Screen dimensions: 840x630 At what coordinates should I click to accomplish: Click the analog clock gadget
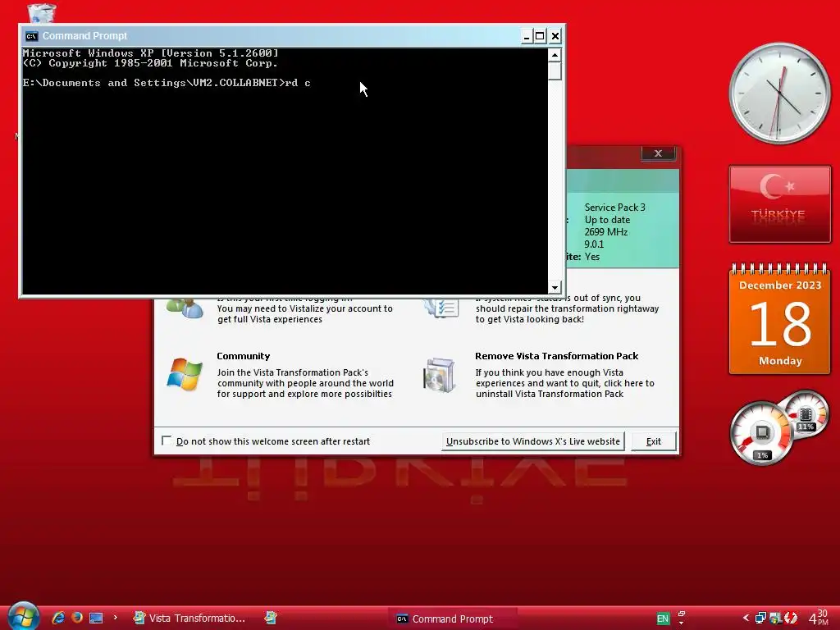[779, 94]
